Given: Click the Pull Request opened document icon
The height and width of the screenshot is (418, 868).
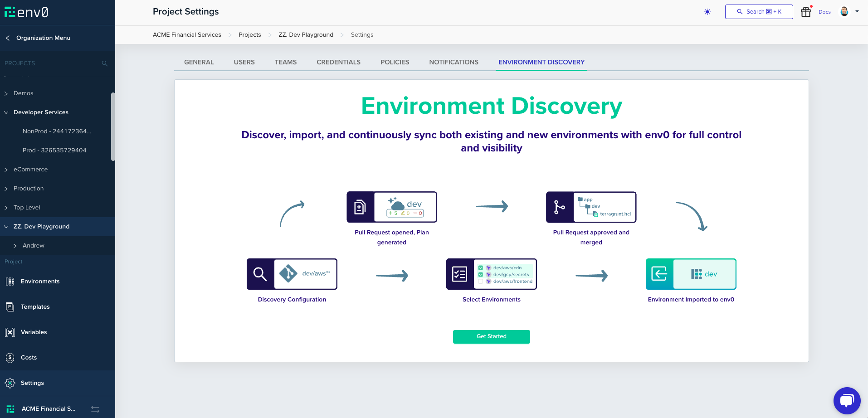Looking at the screenshot, I should tap(360, 207).
